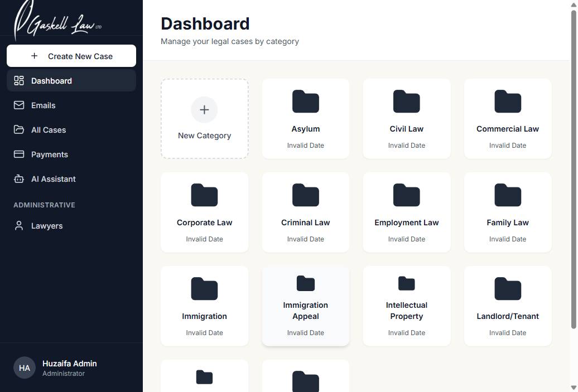Open the Intellectual Property category
The height and width of the screenshot is (392, 578).
(x=406, y=306)
